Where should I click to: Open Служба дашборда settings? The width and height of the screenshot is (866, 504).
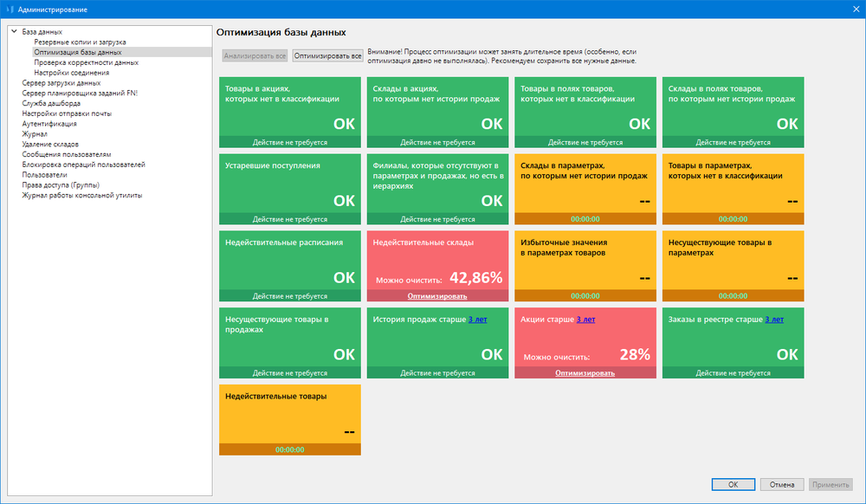(51, 103)
